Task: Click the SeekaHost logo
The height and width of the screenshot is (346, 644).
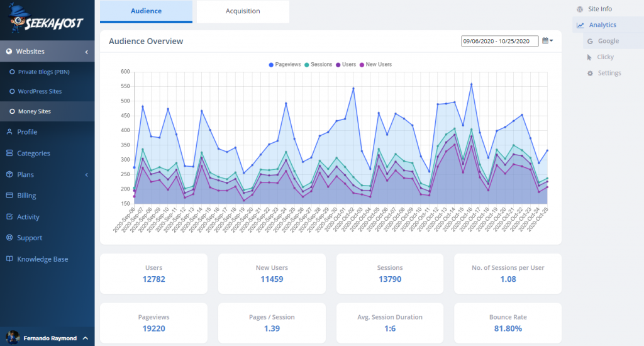Action: pos(46,19)
